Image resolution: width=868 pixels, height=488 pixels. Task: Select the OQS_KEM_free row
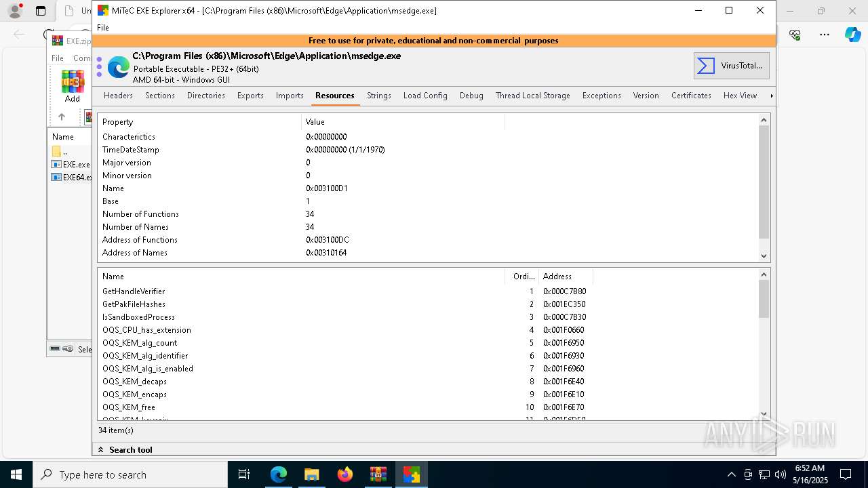pyautogui.click(x=427, y=407)
